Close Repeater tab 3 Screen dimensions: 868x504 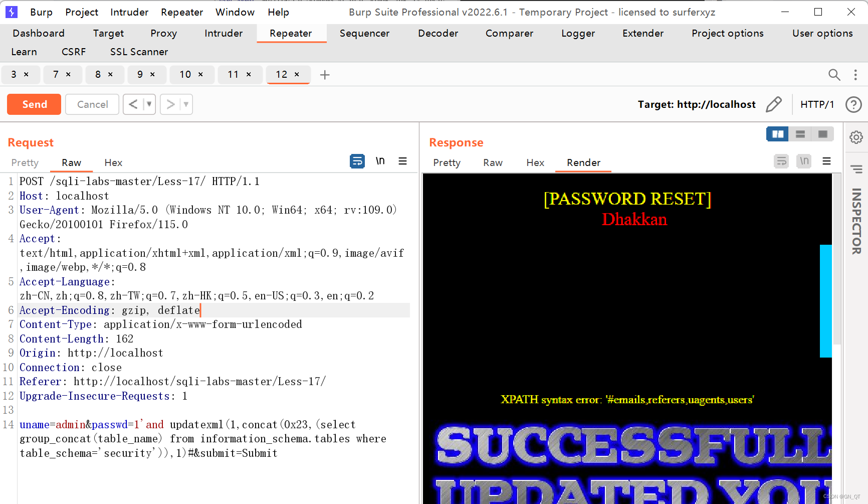[x=26, y=74]
